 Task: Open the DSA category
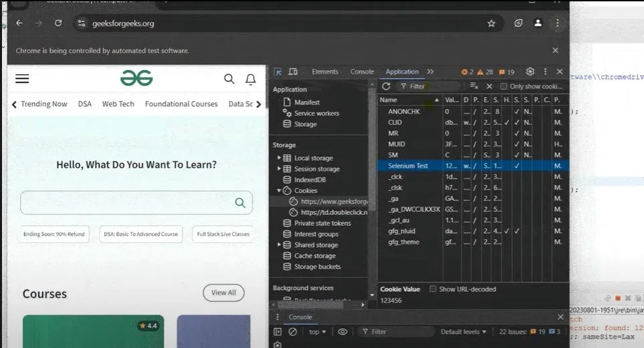[x=85, y=104]
